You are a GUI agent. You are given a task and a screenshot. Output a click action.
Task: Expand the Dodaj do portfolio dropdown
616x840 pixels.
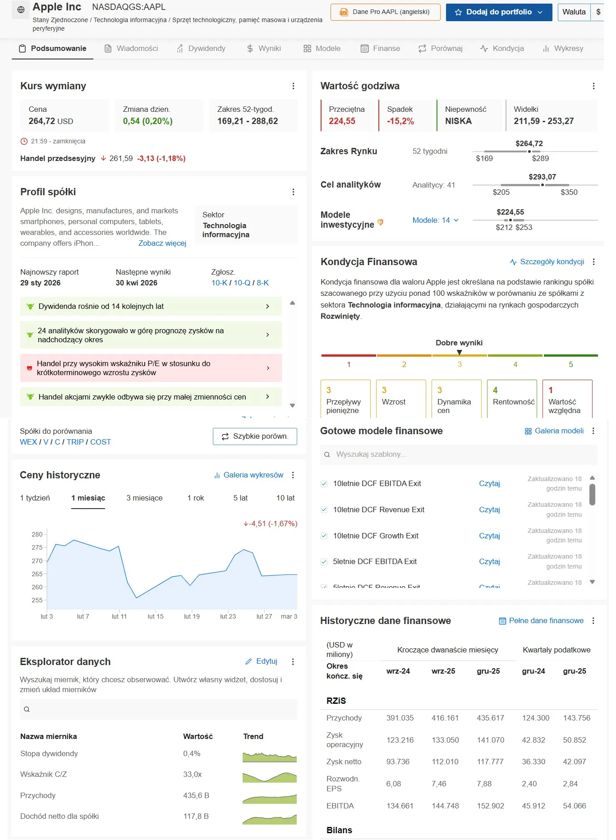pos(540,12)
